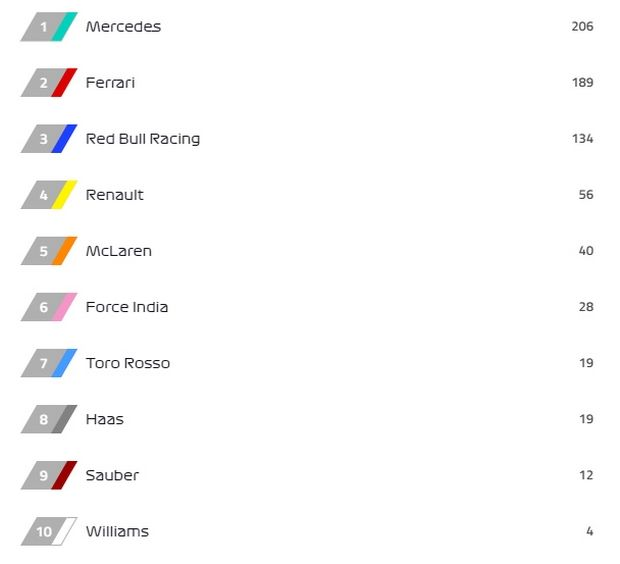Click the Toro Rosso position 7 badge
The image size is (620, 564).
tap(49, 363)
